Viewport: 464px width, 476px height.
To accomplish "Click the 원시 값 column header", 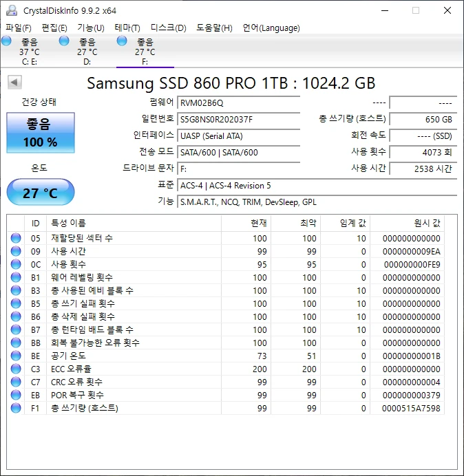I will click(407, 224).
